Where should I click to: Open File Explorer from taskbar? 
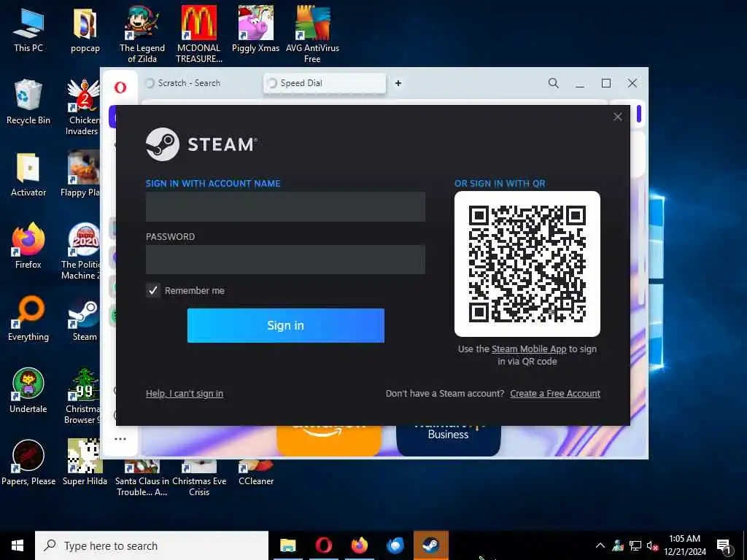[287, 545]
